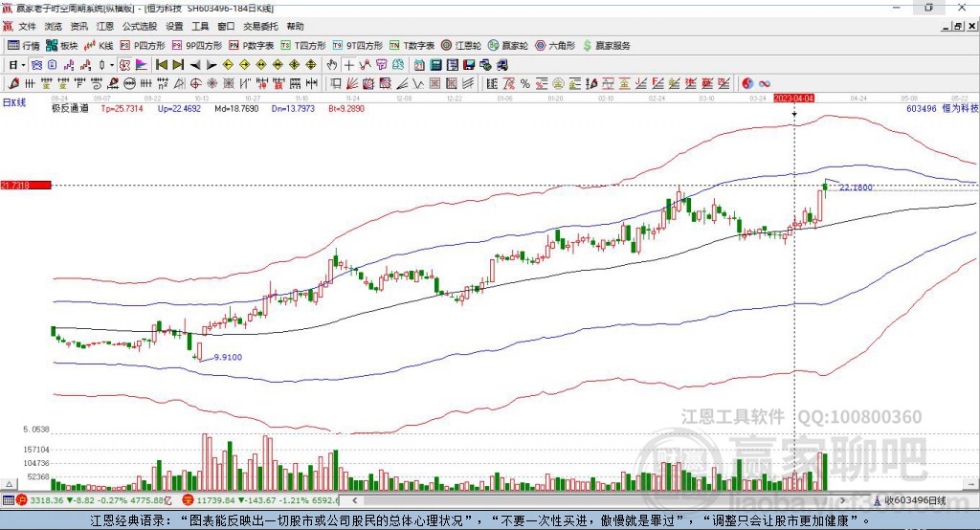Click the circled crosshair target tool

tap(195, 84)
